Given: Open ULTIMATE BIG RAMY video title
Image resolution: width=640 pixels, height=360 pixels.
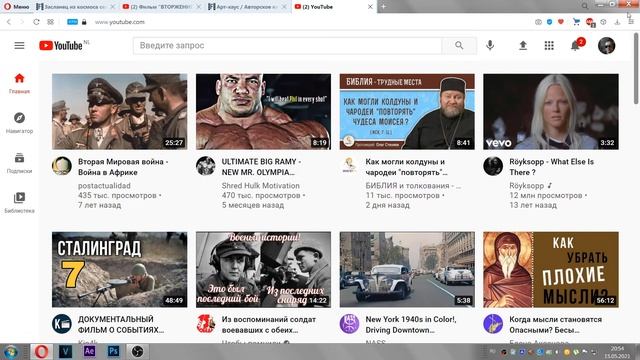Looking at the screenshot, I should [261, 167].
